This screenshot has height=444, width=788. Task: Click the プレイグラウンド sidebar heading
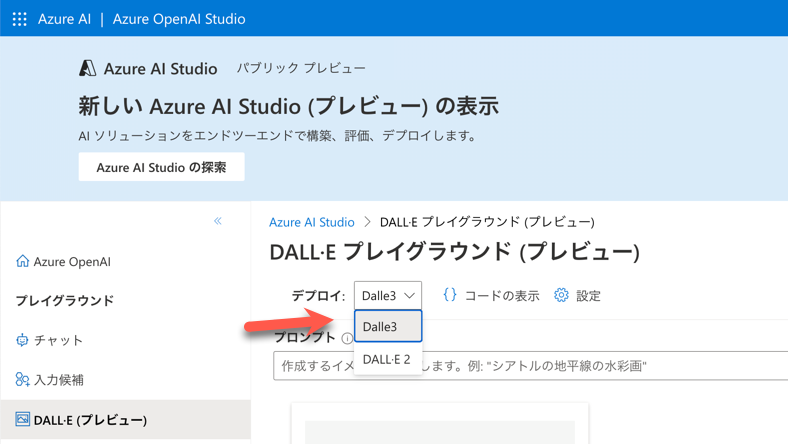(65, 301)
